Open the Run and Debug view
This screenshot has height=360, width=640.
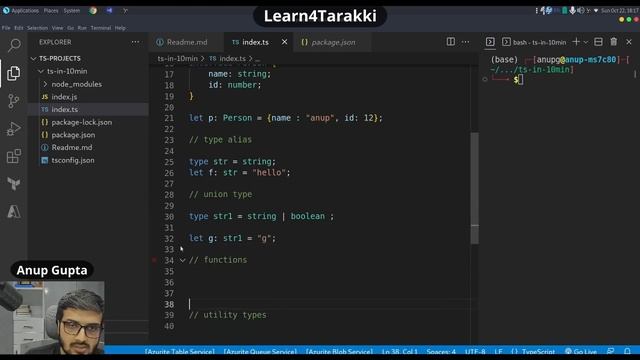13,129
